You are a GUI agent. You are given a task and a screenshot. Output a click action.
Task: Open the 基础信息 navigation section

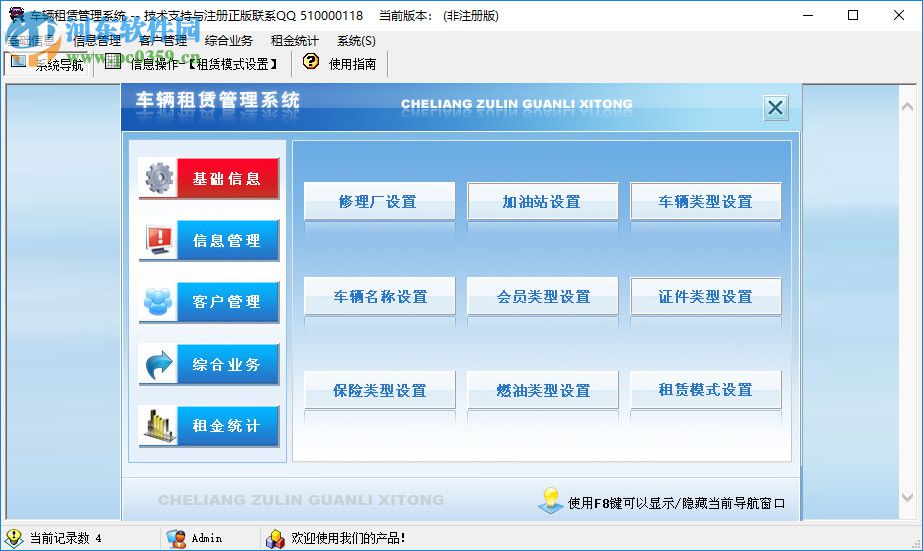point(209,178)
